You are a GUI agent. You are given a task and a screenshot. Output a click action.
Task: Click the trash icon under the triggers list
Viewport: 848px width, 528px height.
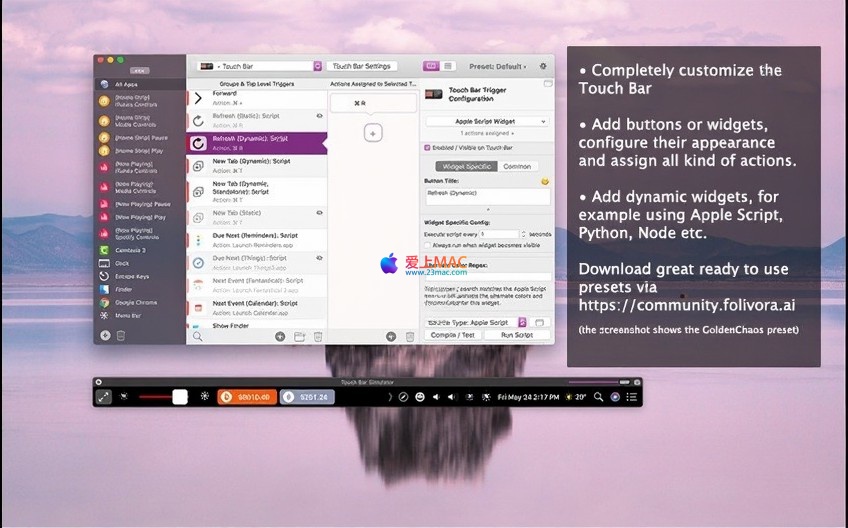coord(318,337)
